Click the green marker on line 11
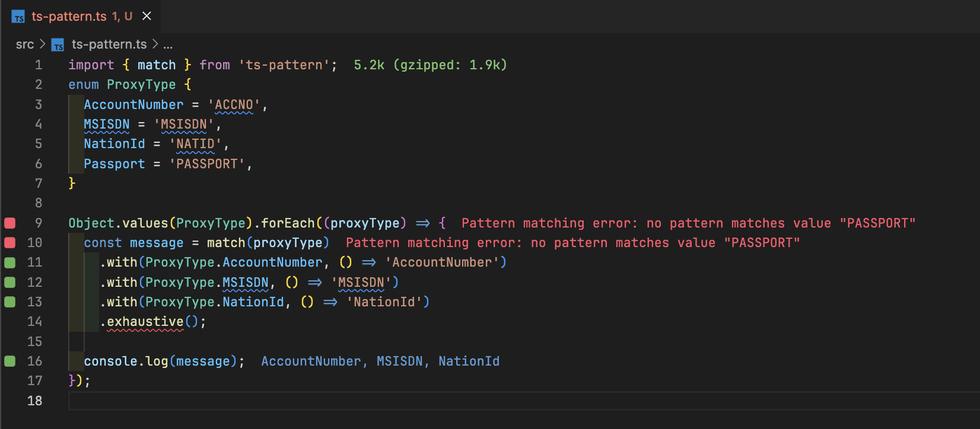The width and height of the screenshot is (980, 429). (x=10, y=262)
